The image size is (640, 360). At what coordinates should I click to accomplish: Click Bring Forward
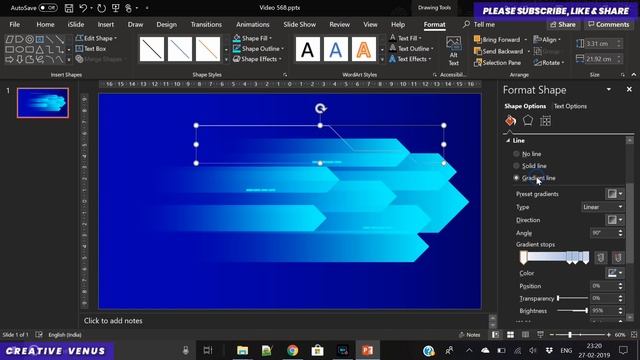tap(497, 40)
